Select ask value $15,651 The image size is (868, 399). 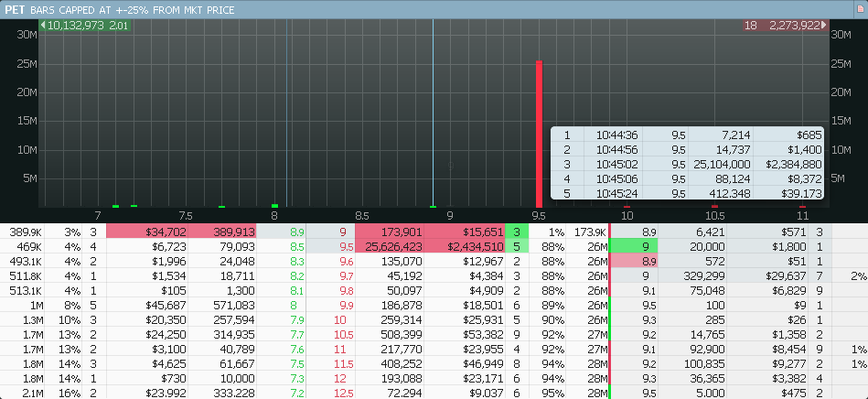click(465, 232)
